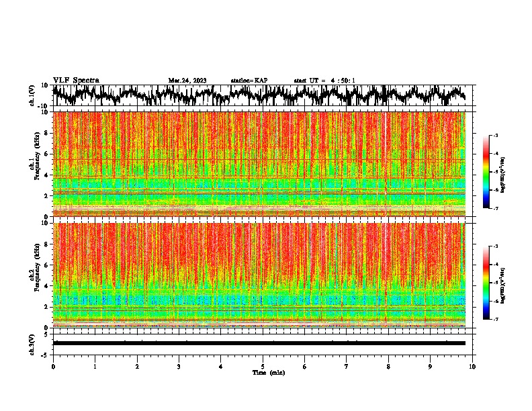
Task: Click the "4" kHz tick of ch.1 spectrogram
Action: tap(46, 175)
